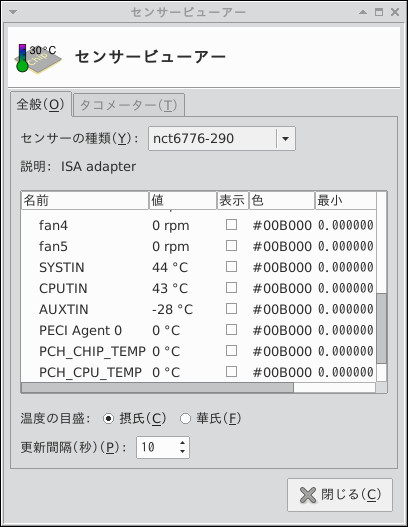This screenshot has height=527, width=408.
Task: Open the nct6776-290 sensor type dropdown
Action: coord(222,138)
